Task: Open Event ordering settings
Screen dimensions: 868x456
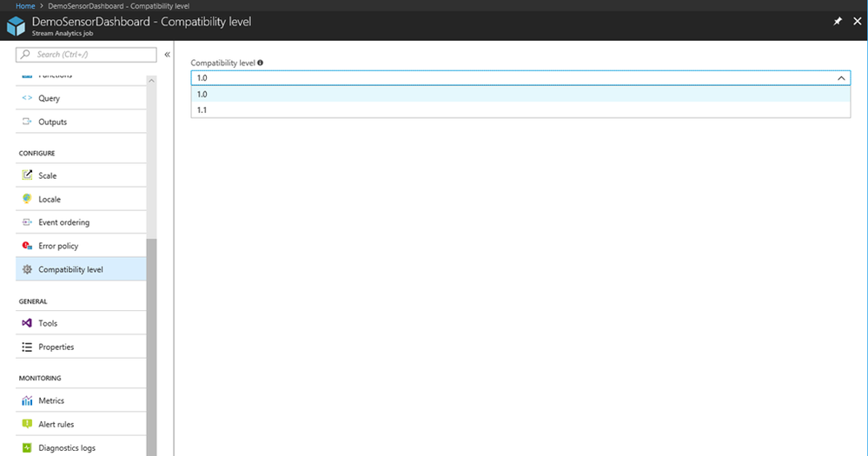Action: 81,222
